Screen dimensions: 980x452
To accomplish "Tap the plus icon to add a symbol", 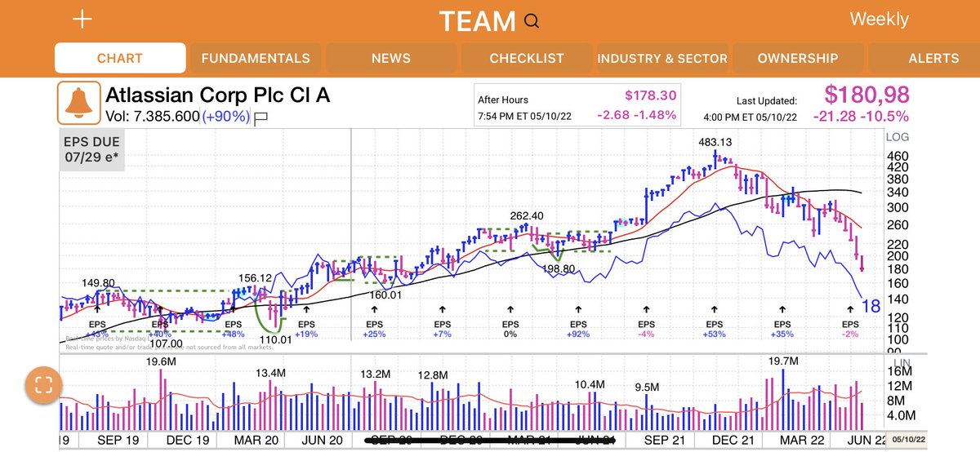I will click(x=82, y=20).
